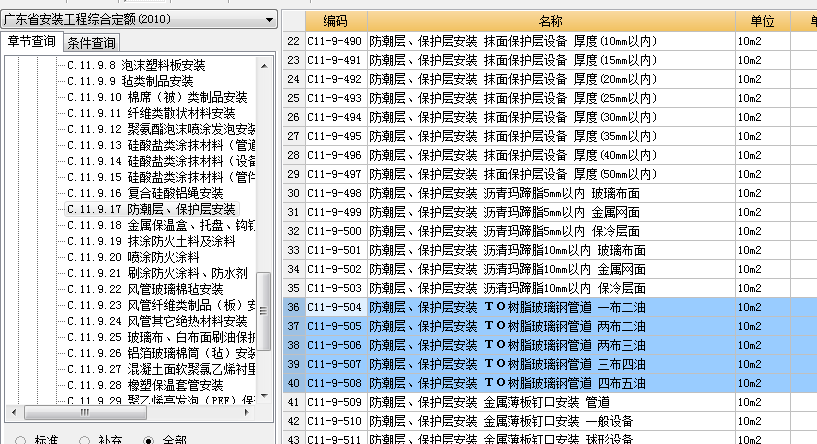Viewport: 817px width, 444px height.
Task: Click the tree horizontal scroll-right arrow
Action: [247, 412]
